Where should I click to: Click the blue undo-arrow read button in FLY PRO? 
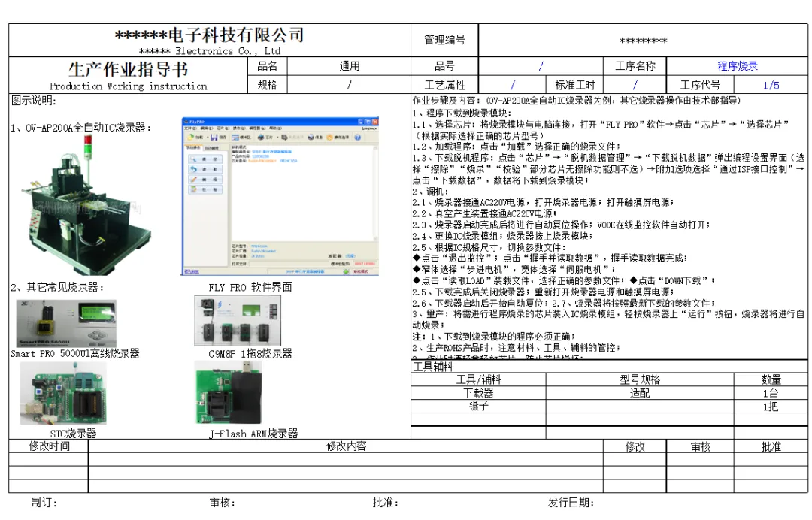coord(206,169)
